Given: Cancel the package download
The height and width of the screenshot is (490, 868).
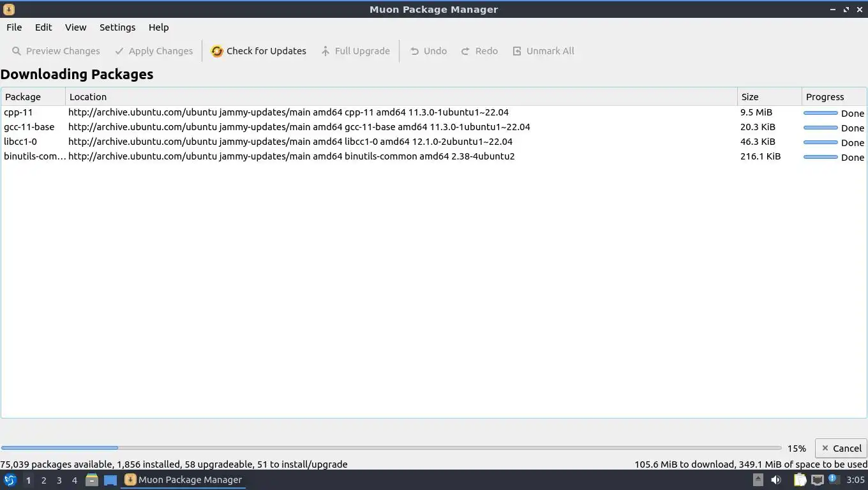Looking at the screenshot, I should (841, 449).
